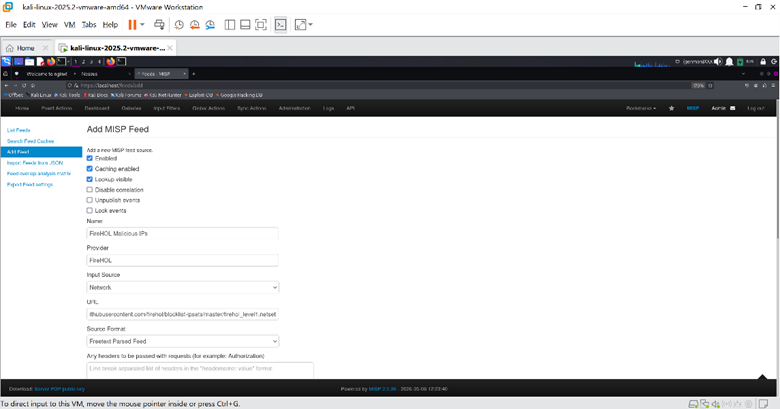Toggle thumbnail bar view icon
The image size is (780, 409).
[x=245, y=25]
